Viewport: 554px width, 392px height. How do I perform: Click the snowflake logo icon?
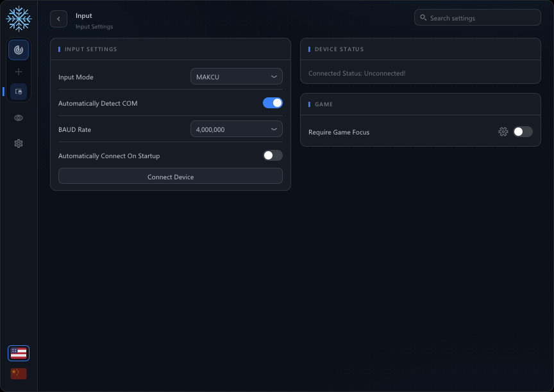(19, 19)
